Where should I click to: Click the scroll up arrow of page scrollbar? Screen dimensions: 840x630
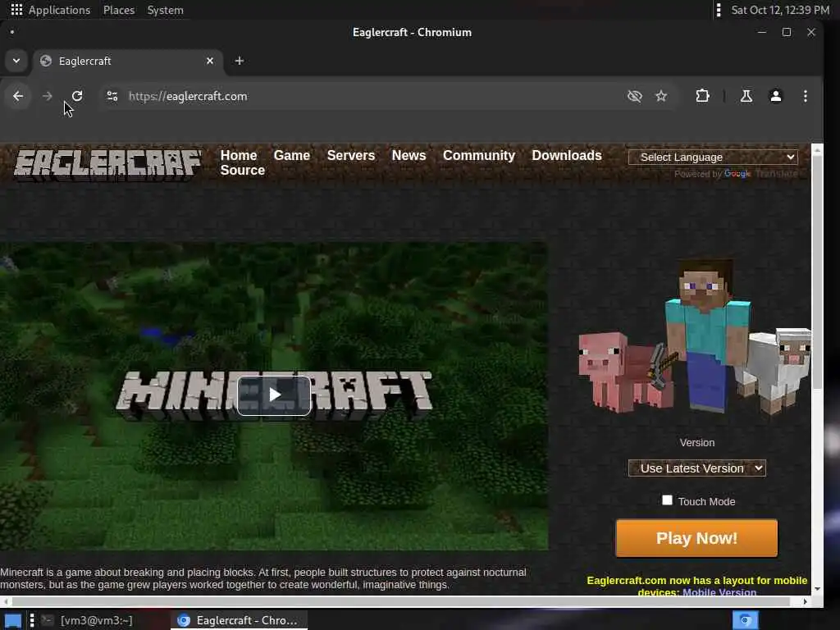(x=817, y=150)
